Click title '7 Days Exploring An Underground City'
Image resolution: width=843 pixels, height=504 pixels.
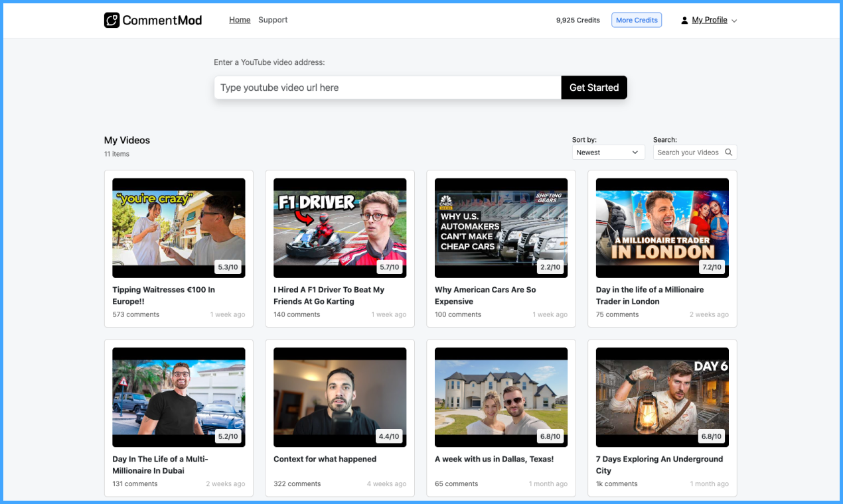point(659,465)
